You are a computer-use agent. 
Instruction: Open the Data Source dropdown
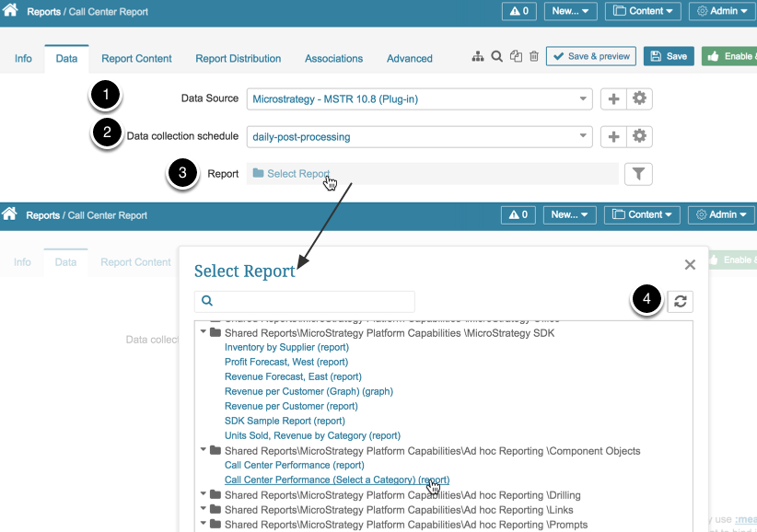pyautogui.click(x=420, y=98)
